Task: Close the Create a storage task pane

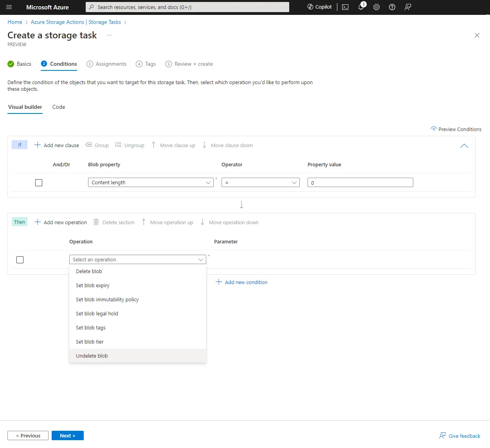Action: coord(477,35)
